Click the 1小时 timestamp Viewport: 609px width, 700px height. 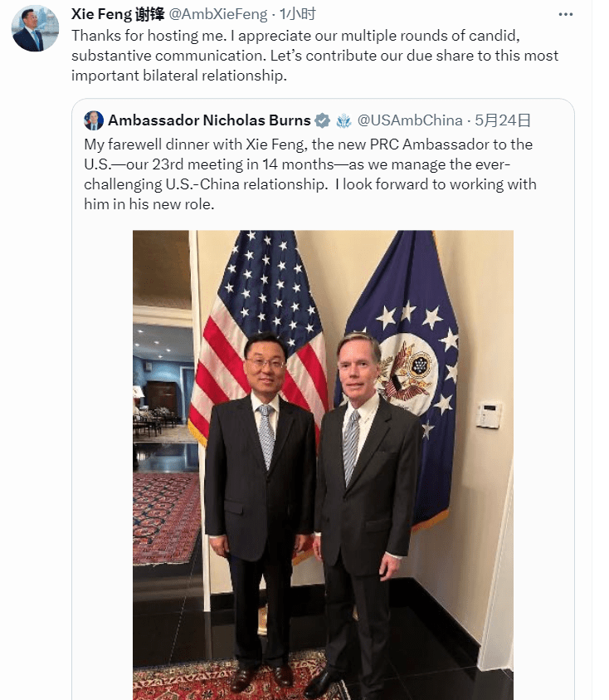coord(298,14)
